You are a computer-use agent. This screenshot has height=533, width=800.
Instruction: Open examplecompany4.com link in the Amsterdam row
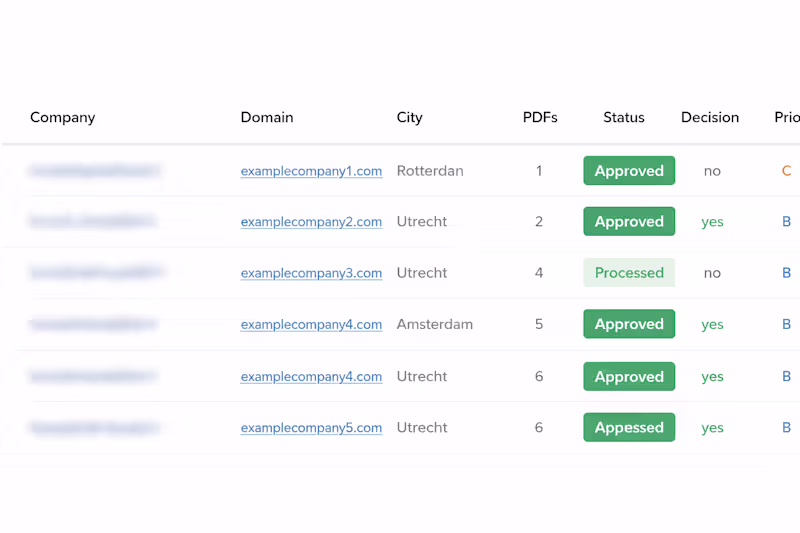(x=311, y=324)
